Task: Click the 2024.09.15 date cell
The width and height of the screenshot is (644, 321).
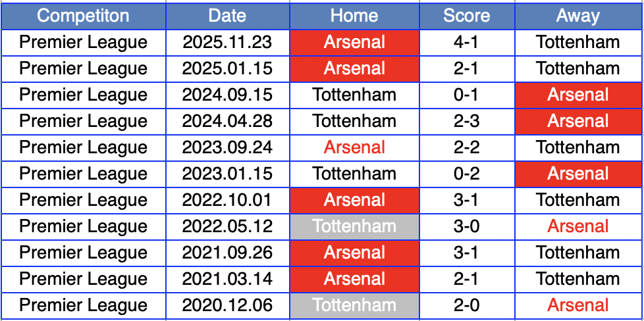Action: (x=227, y=95)
